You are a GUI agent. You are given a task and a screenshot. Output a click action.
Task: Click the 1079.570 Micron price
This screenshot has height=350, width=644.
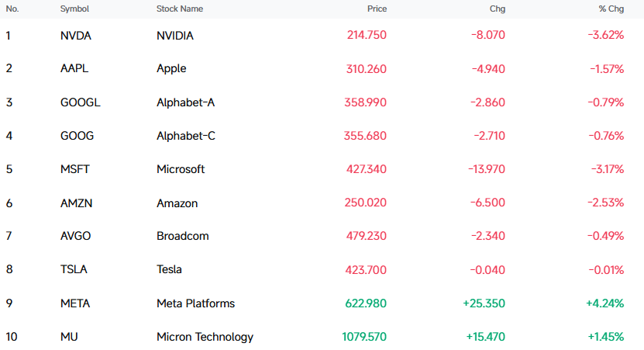364,337
